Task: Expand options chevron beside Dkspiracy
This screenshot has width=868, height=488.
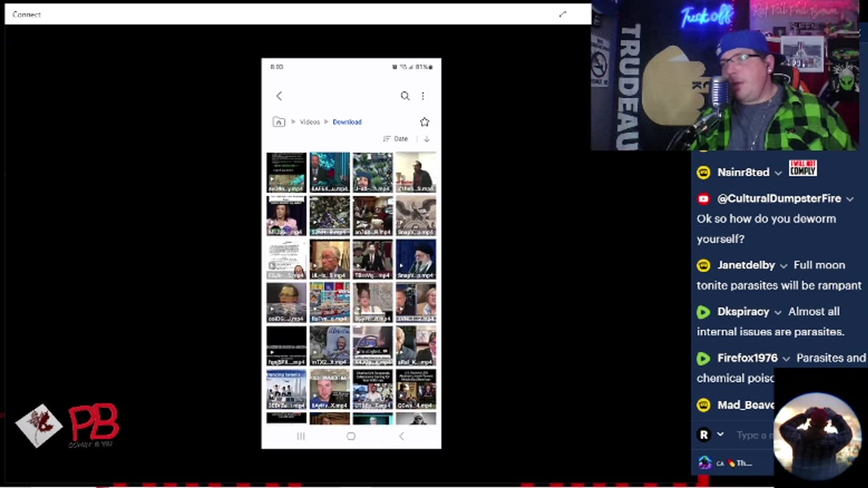Action: [778, 312]
